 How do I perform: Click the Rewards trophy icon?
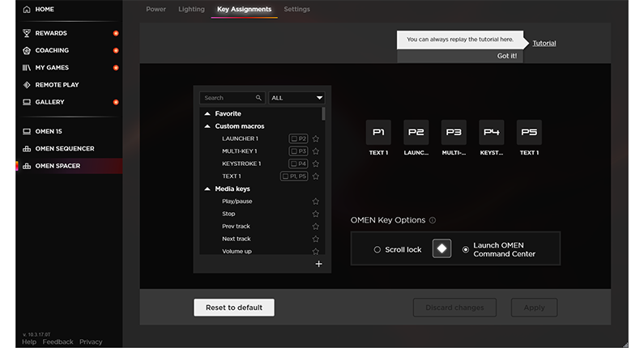pos(27,33)
